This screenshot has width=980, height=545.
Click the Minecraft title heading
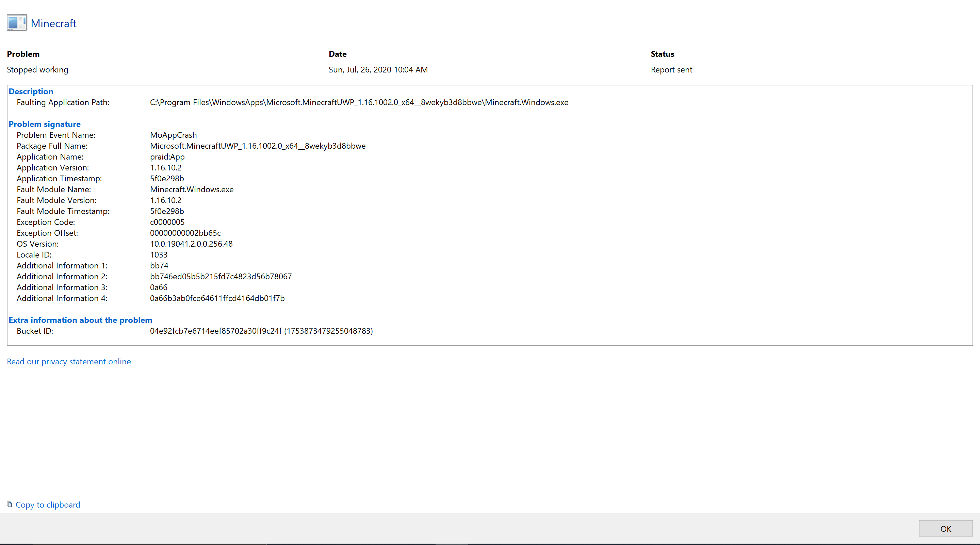[x=54, y=23]
